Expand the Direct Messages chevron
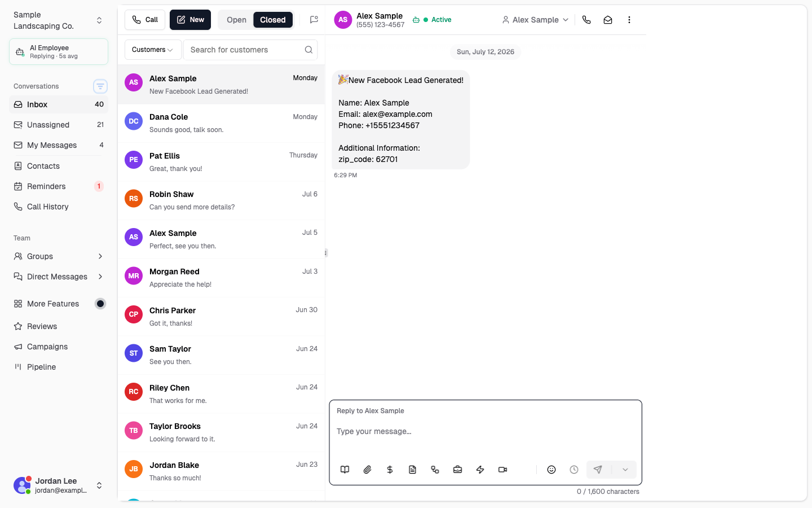This screenshot has width=812, height=508. pos(100,277)
